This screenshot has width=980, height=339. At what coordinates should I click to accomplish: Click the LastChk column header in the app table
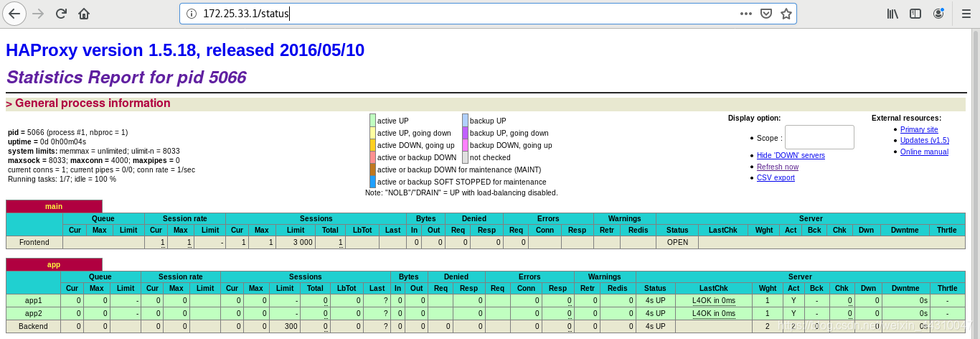coord(714,288)
